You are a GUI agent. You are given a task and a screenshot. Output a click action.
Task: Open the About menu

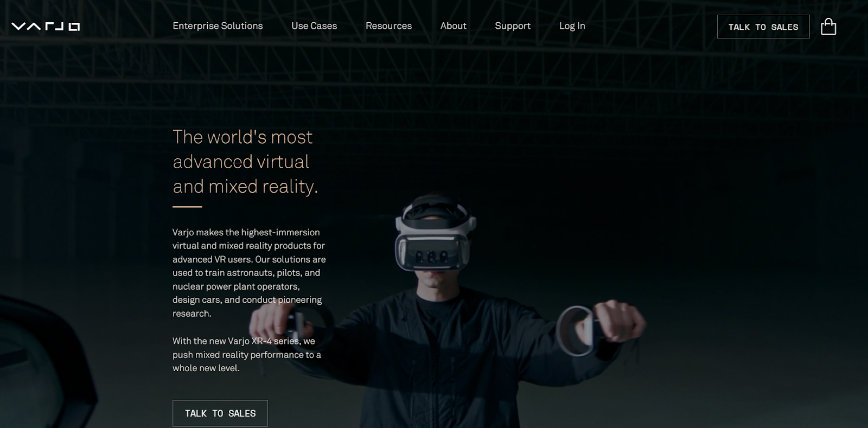coord(453,26)
